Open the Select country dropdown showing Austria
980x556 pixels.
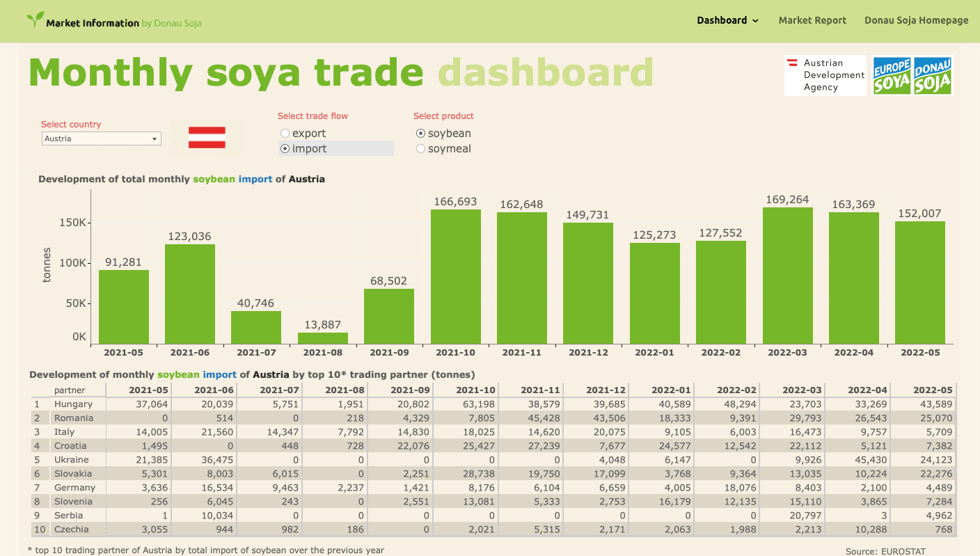coord(101,138)
